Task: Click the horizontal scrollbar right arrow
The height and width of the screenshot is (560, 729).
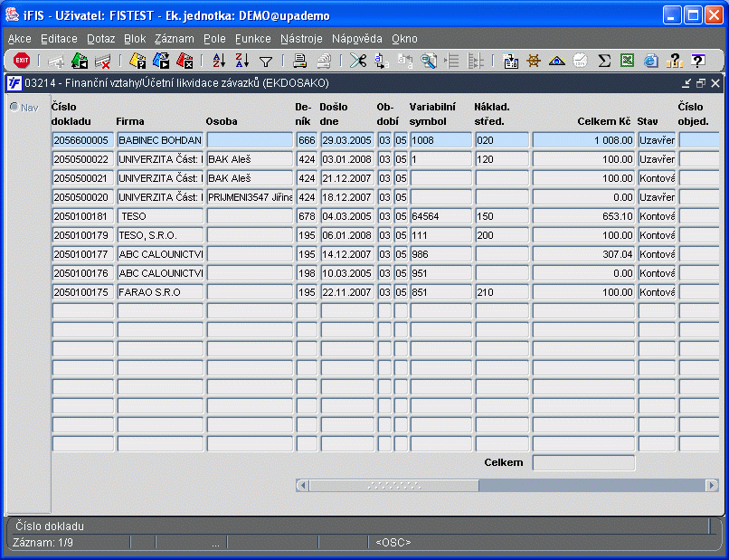Action: [x=711, y=486]
